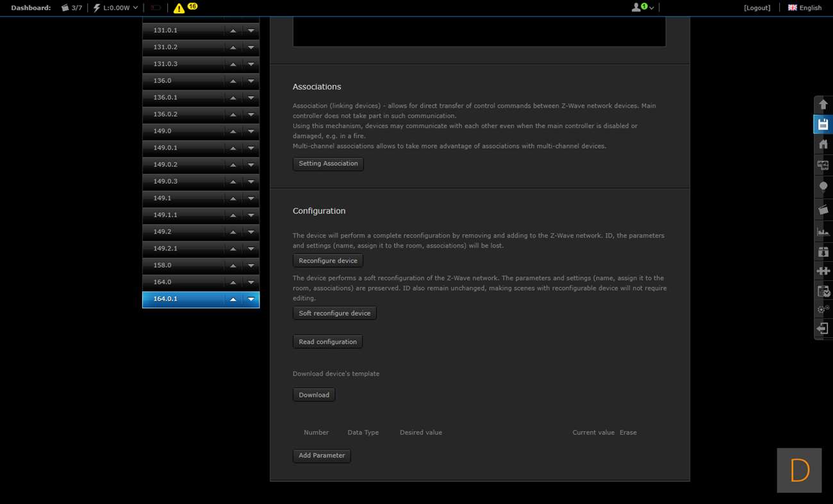The width and height of the screenshot is (833, 504).
Task: Click the up arrow icon in sidebar
Action: [x=823, y=104]
